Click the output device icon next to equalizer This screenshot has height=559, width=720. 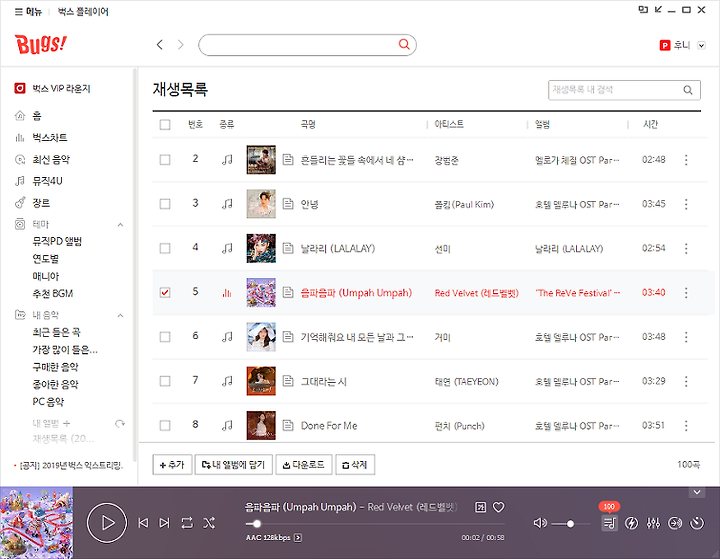coord(675,523)
